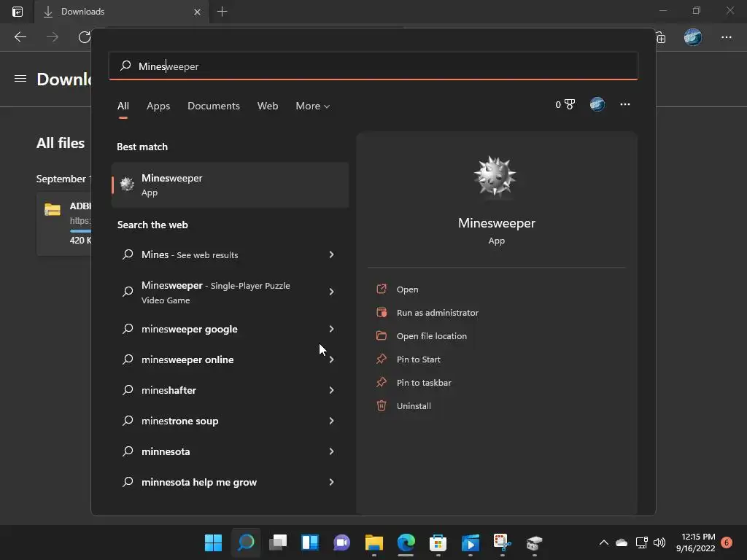The height and width of the screenshot is (560, 747).
Task: Expand the minesweeper online result arrow
Action: (x=332, y=359)
